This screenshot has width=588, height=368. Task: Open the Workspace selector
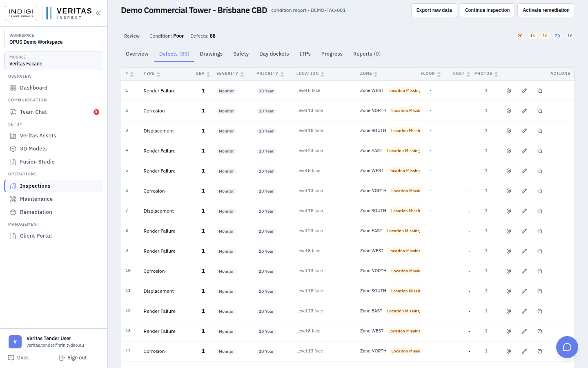coord(53,39)
